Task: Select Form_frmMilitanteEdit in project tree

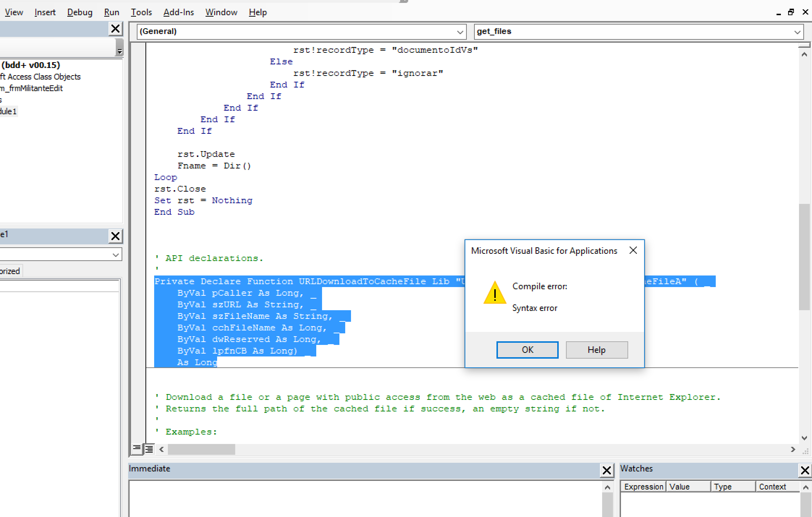Action: click(31, 88)
